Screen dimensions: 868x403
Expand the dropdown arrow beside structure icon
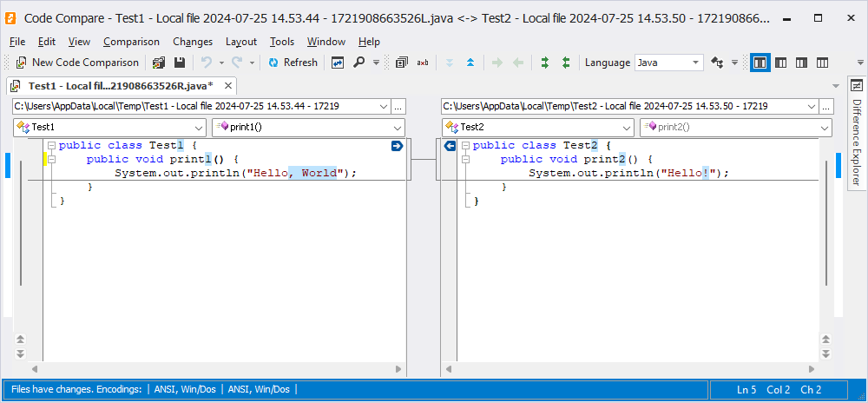pos(734,63)
